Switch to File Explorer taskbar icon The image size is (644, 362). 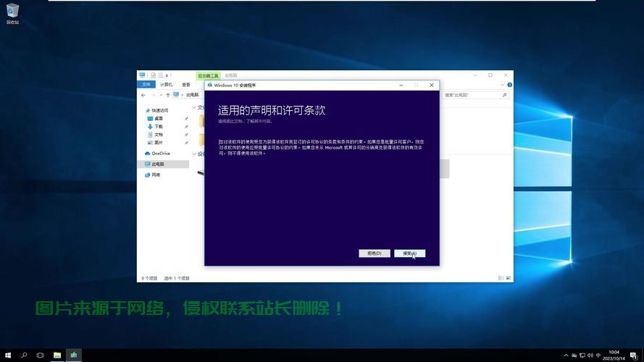coord(57,355)
